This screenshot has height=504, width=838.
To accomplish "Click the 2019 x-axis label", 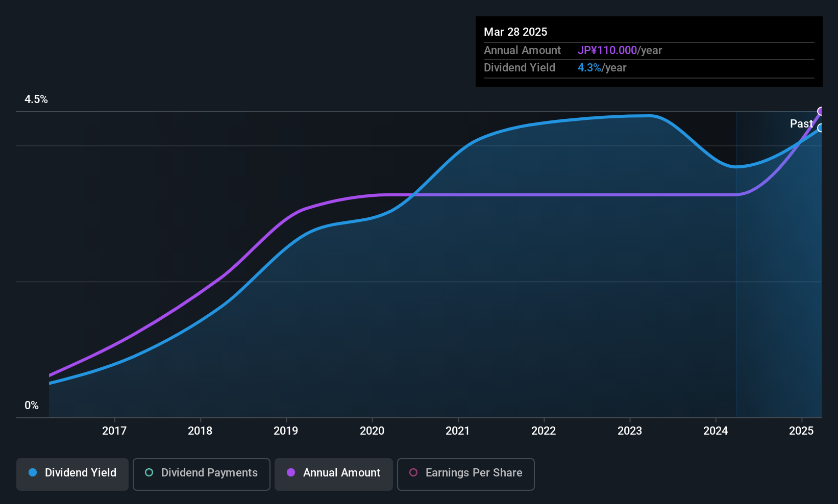I will coord(286,431).
